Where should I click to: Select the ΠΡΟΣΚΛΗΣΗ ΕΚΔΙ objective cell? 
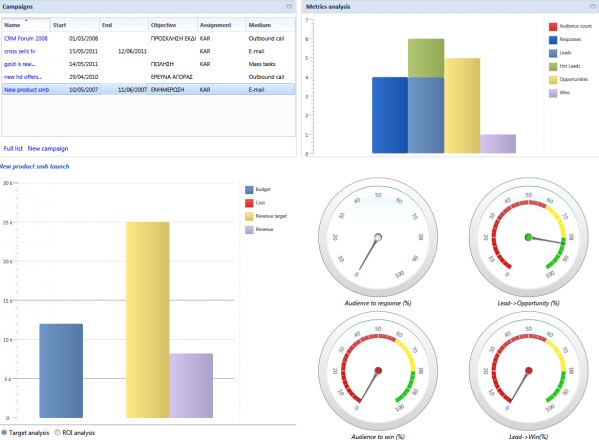[x=173, y=39]
